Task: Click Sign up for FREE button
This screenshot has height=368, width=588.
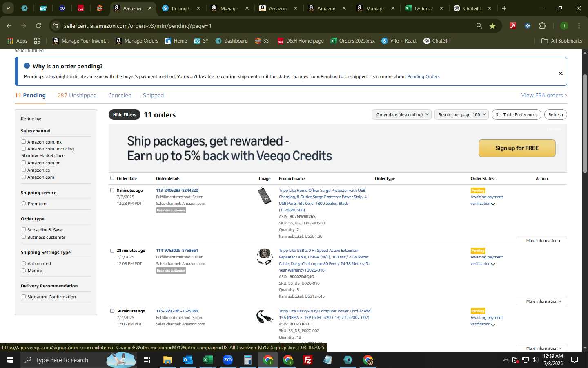Action: pyautogui.click(x=517, y=148)
